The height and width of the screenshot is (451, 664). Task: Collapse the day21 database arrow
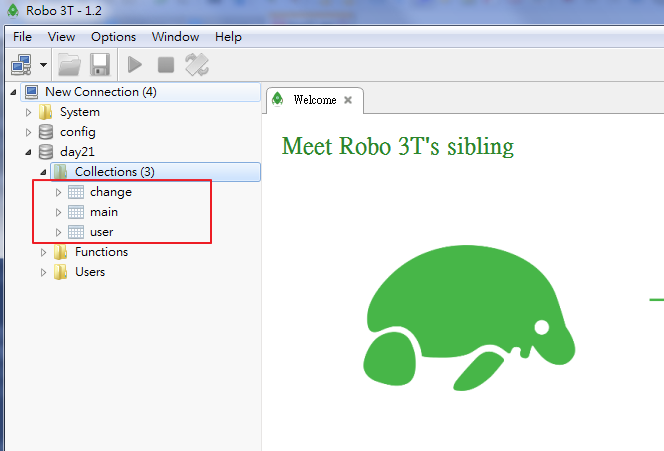pos(28,152)
